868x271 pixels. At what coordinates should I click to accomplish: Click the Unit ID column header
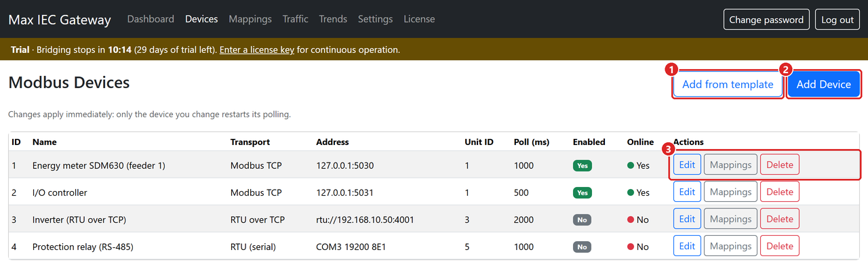(479, 142)
